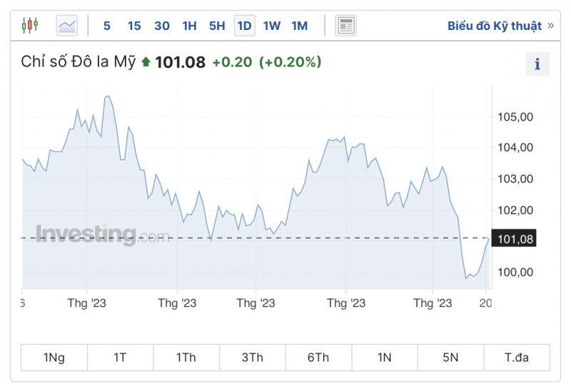Image resolution: width=571 pixels, height=392 pixels.
Task: Select the 1Ng time range tab
Action: click(x=54, y=358)
